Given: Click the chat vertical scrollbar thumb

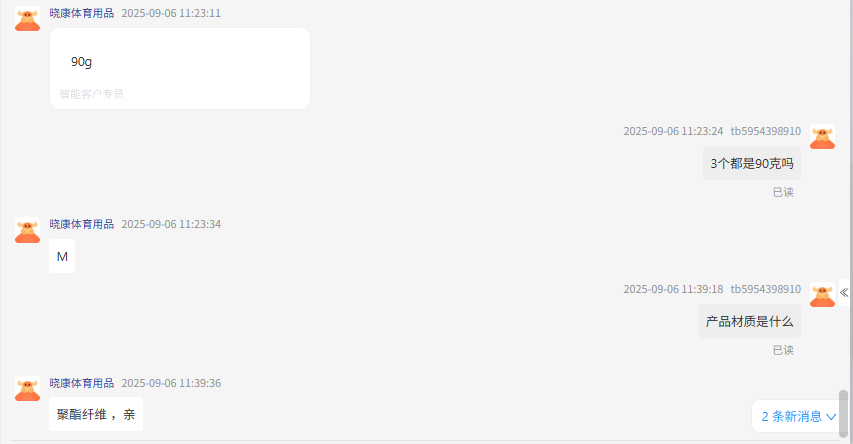Looking at the screenshot, I should 843,414.
